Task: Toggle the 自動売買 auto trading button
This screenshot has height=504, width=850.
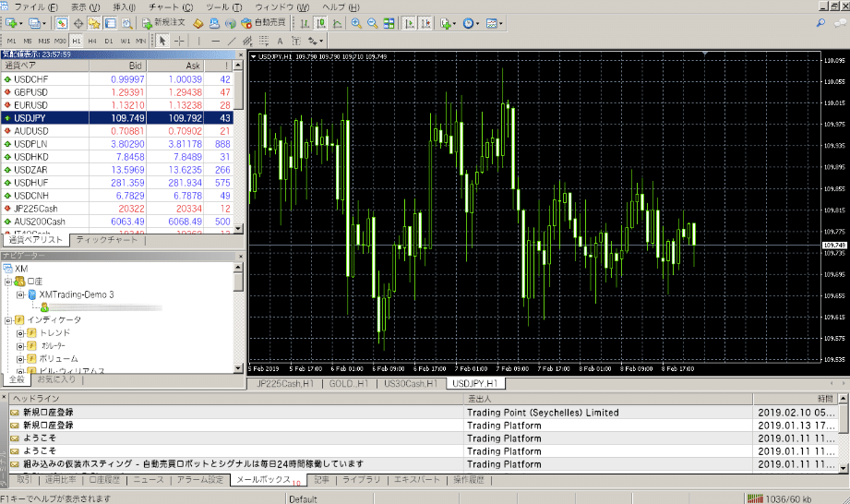Action: click(x=263, y=23)
